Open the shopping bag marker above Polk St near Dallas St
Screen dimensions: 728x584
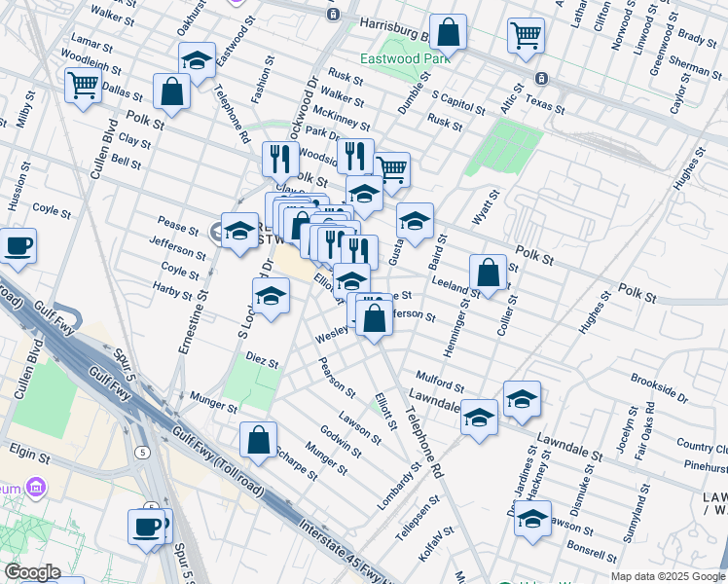point(172,91)
